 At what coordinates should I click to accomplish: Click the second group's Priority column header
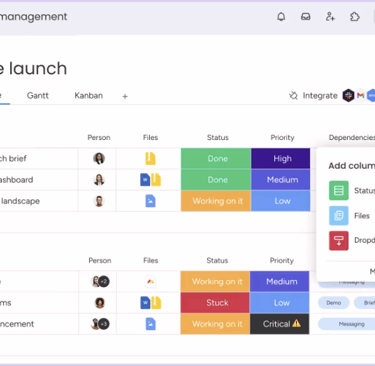282,260
